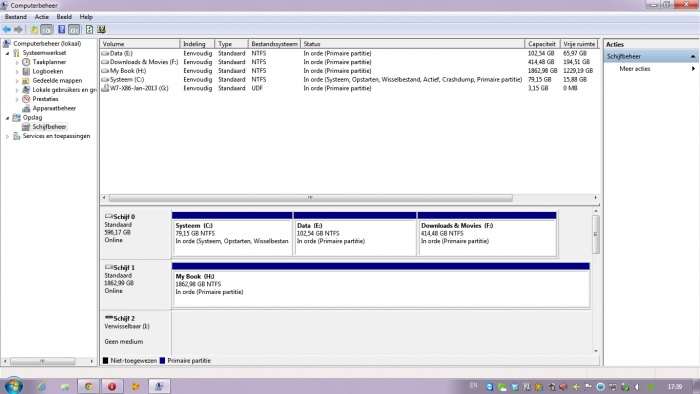Open the Windows Start button
This screenshot has height=394, width=700.
(13, 385)
